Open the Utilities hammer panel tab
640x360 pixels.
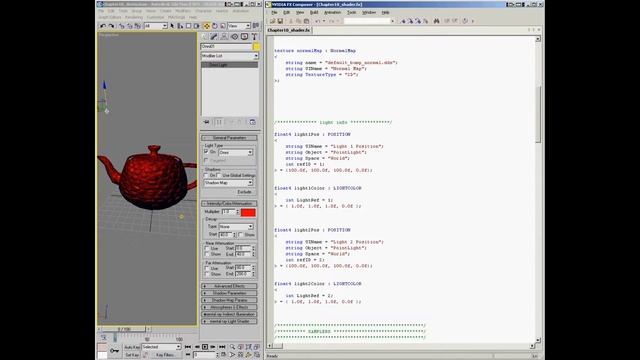(254, 37)
